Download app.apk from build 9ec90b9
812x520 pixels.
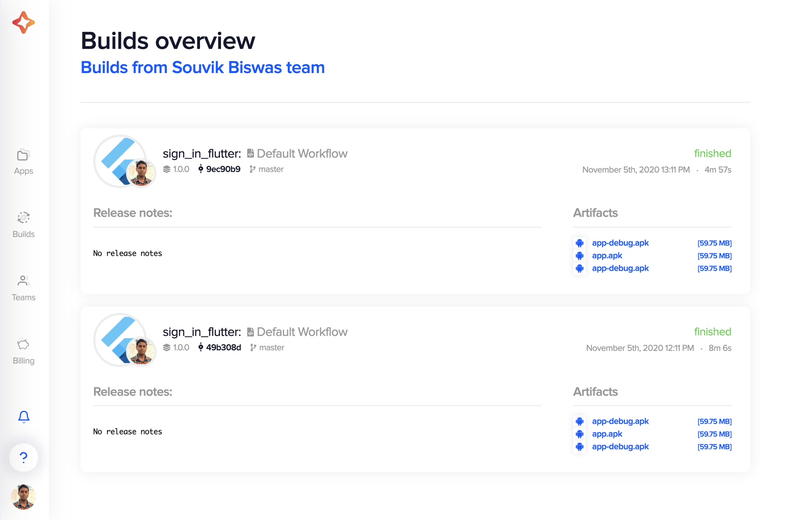pos(607,256)
